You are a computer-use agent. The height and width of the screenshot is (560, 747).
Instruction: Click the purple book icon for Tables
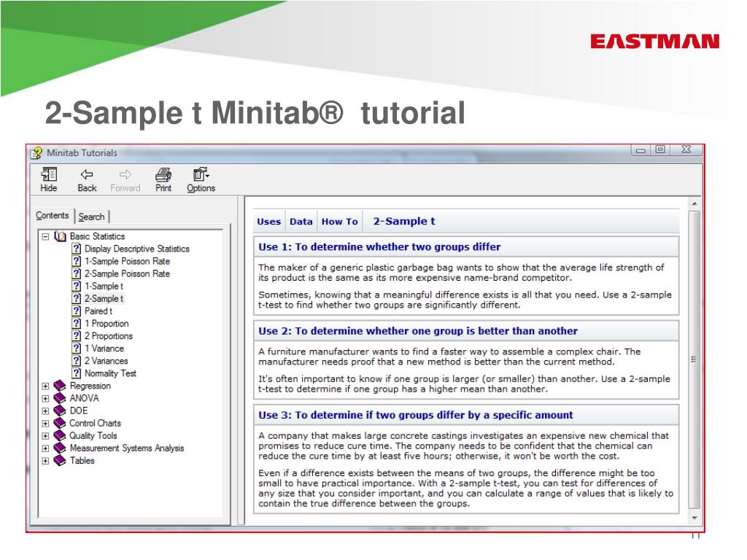(x=60, y=461)
